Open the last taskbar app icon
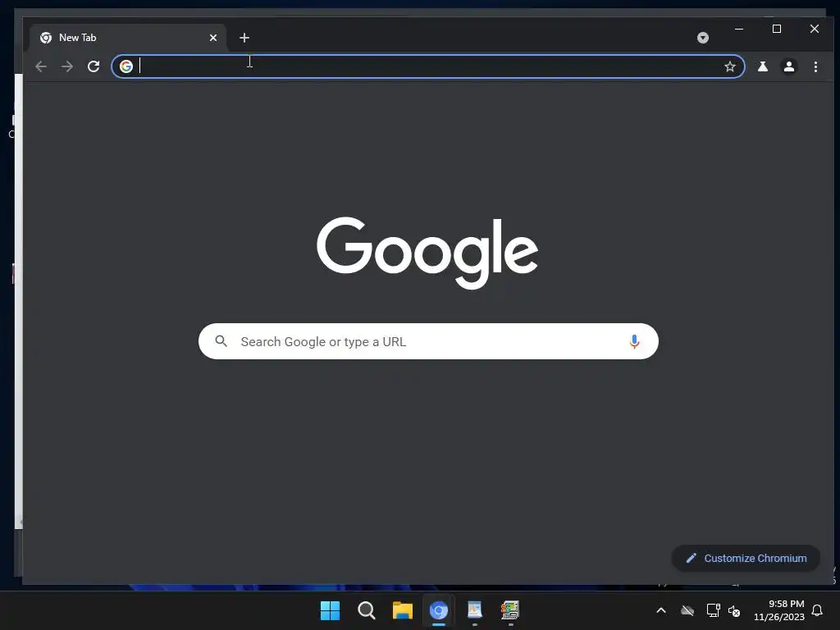This screenshot has height=630, width=840. tap(510, 610)
